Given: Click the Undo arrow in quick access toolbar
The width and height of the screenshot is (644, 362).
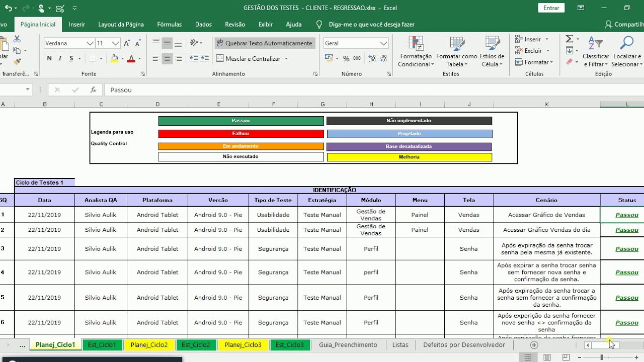Looking at the screenshot, I should pos(8,8).
